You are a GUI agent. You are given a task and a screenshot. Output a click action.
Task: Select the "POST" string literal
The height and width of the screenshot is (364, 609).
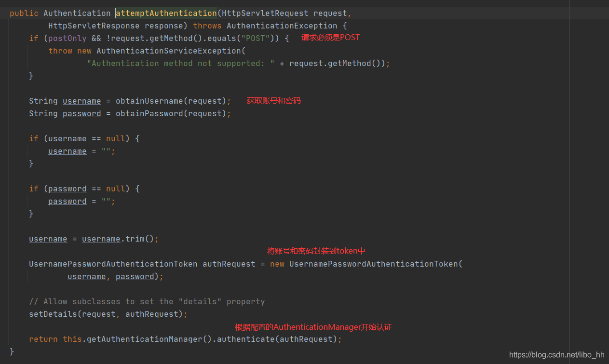point(256,38)
